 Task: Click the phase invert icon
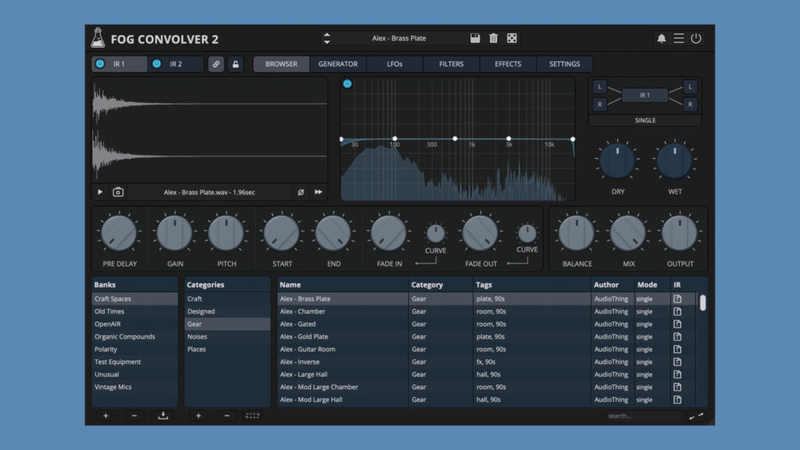301,192
